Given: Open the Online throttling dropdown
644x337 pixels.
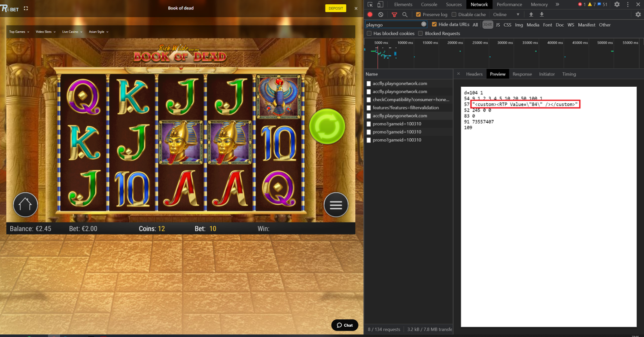Looking at the screenshot, I should (x=506, y=15).
